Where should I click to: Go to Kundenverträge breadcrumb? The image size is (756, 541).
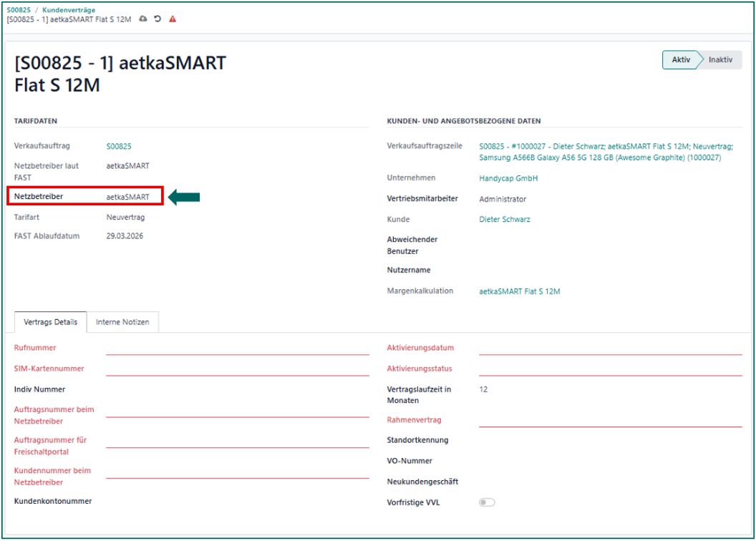coord(69,10)
